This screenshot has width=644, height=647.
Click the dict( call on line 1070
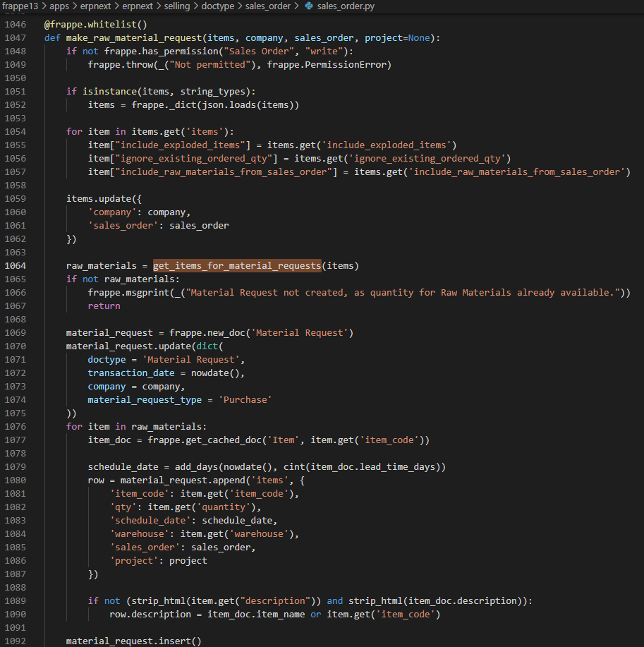(x=209, y=346)
